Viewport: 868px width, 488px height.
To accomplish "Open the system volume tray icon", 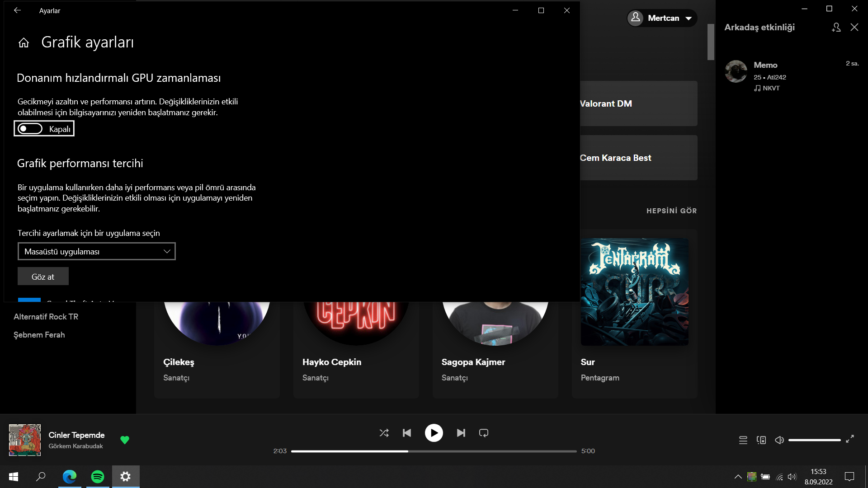I will point(792,477).
